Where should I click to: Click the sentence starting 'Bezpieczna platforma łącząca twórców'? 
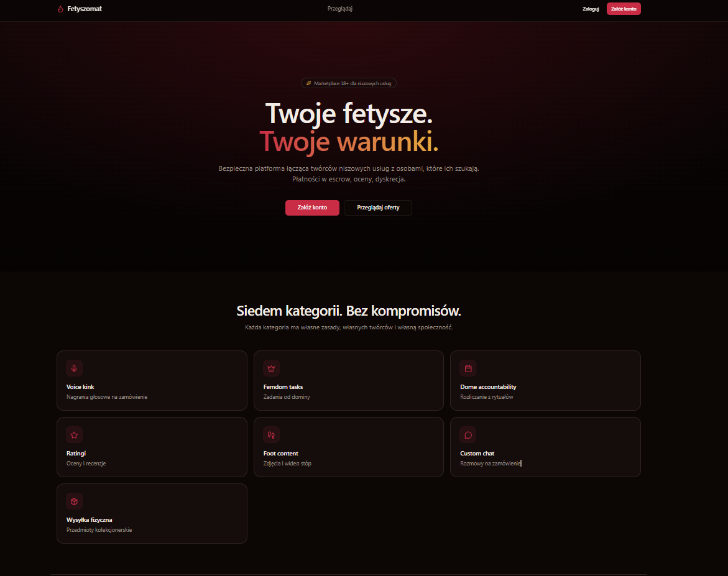(x=349, y=168)
